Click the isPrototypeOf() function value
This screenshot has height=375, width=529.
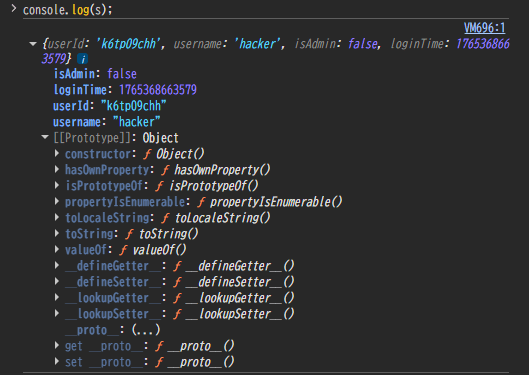(x=214, y=186)
